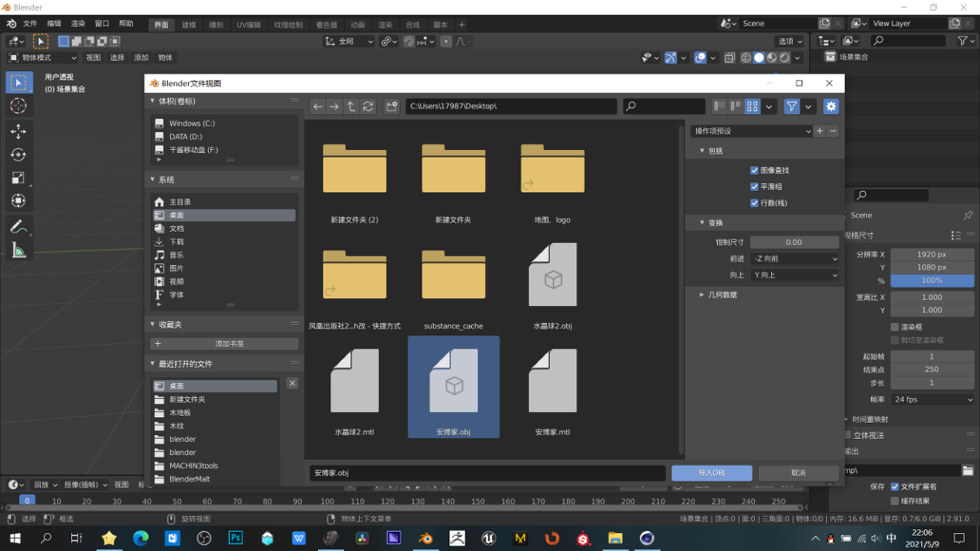Toggle the 文件扩展名 checkbox
980x551 pixels.
(895, 487)
